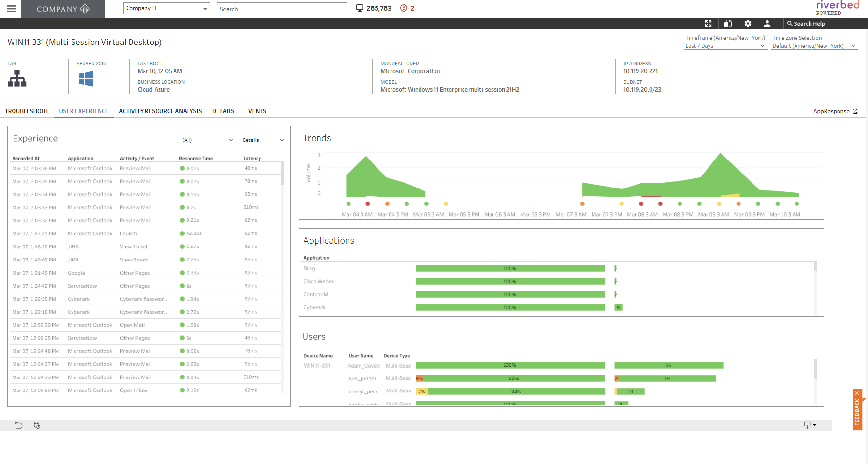Click the undo arrow icon at bottom
The height and width of the screenshot is (464, 868).
19,425
